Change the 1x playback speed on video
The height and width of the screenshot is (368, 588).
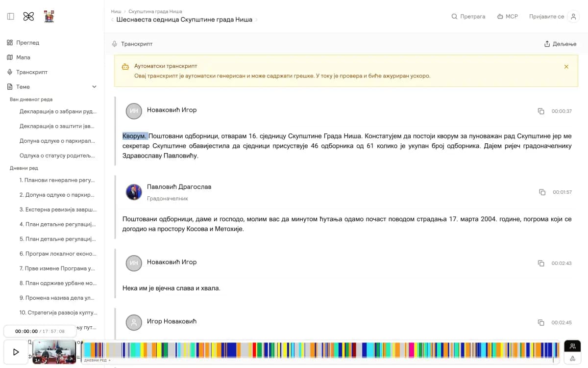37,360
